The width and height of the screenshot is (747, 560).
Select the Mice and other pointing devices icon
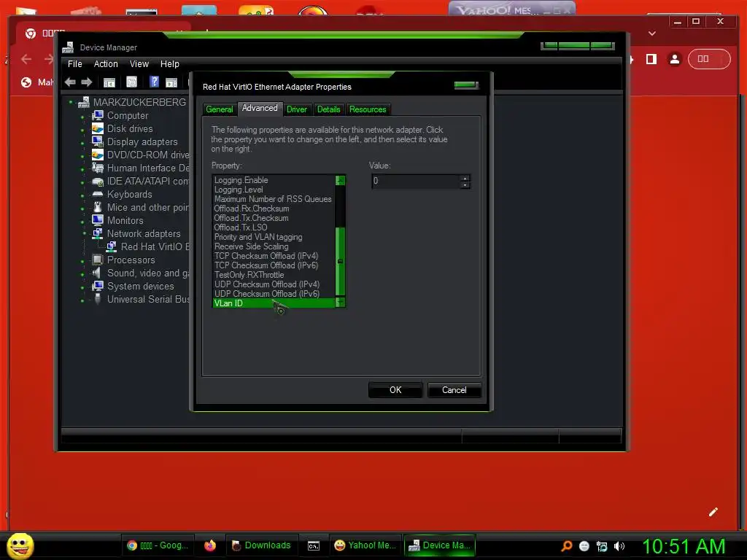click(98, 207)
